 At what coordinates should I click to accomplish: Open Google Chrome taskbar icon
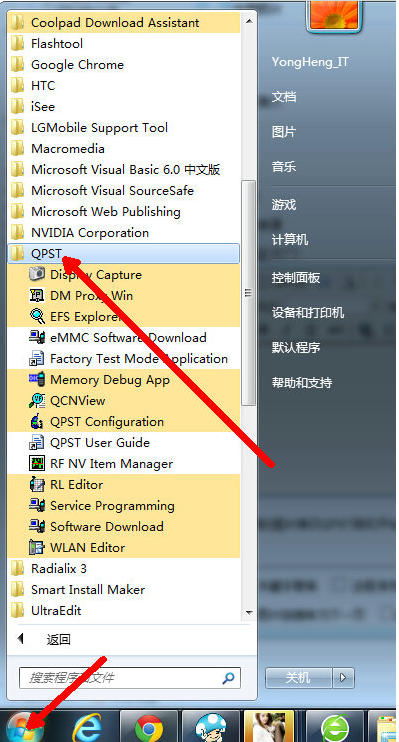[x=149, y=728]
